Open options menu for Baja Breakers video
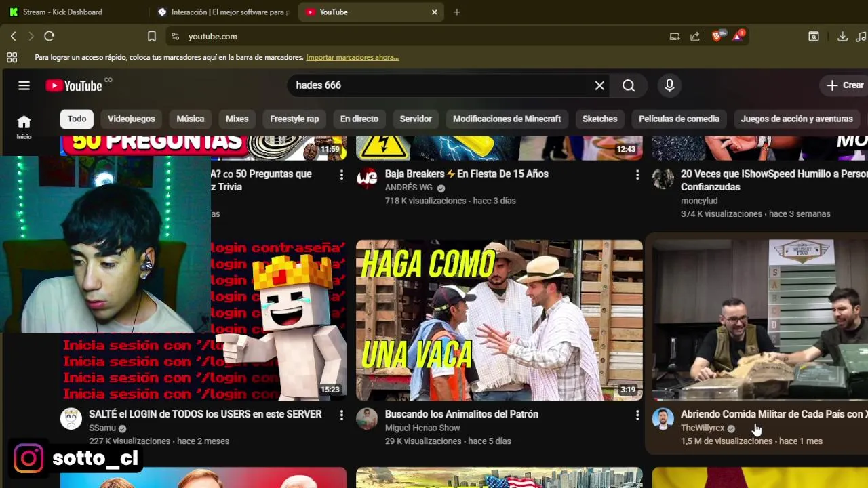868x488 pixels. pyautogui.click(x=637, y=175)
